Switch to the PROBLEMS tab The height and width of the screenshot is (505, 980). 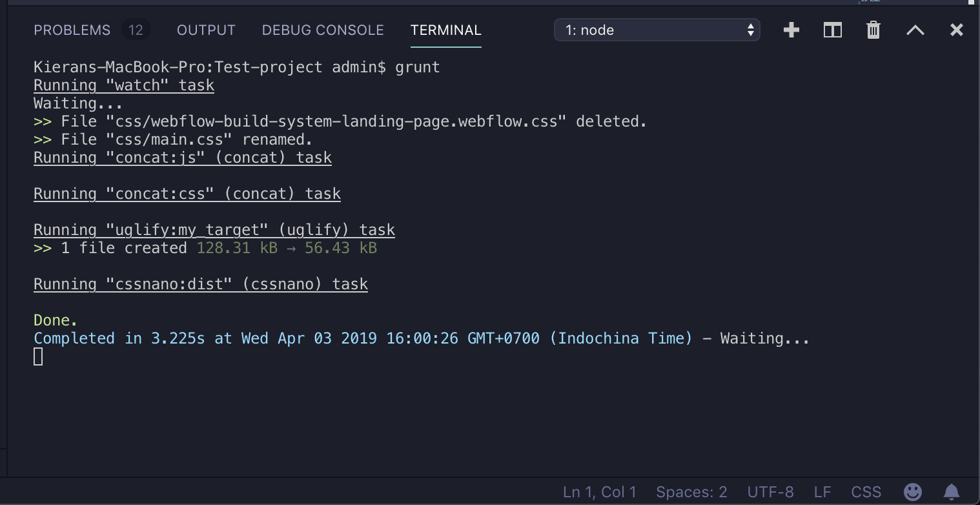72,30
